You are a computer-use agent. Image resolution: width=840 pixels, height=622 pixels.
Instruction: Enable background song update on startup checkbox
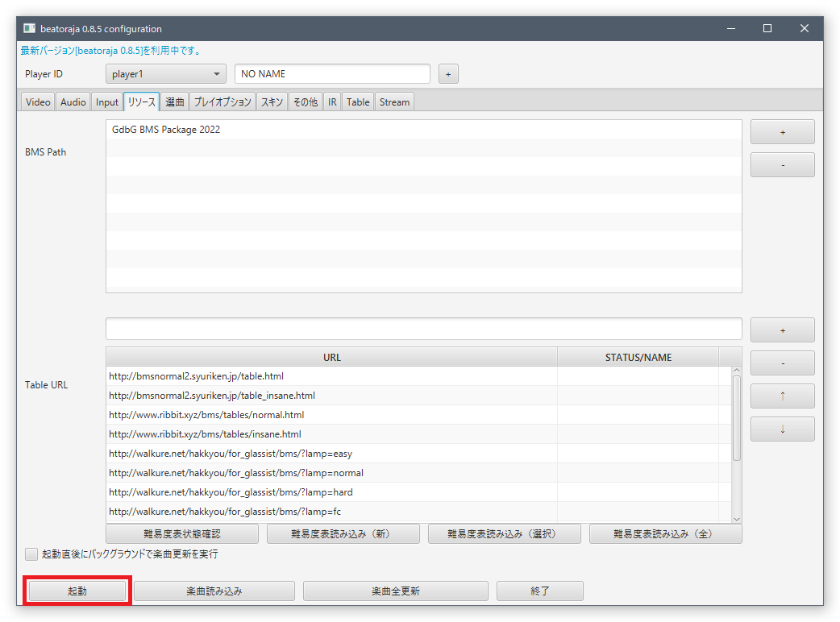point(31,554)
